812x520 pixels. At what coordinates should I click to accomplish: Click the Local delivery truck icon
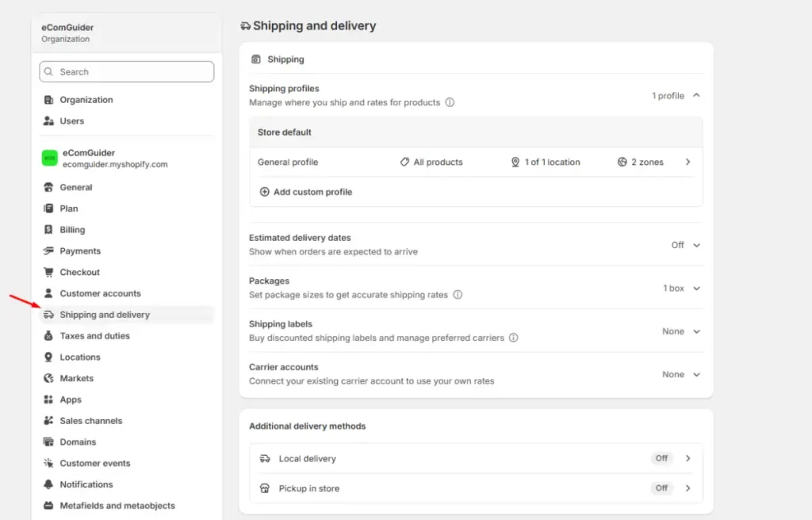[x=265, y=458]
